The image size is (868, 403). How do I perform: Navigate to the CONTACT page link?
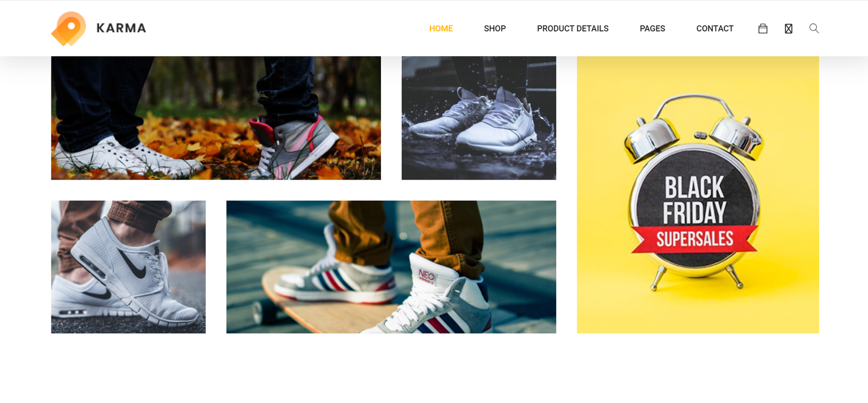[x=714, y=28]
